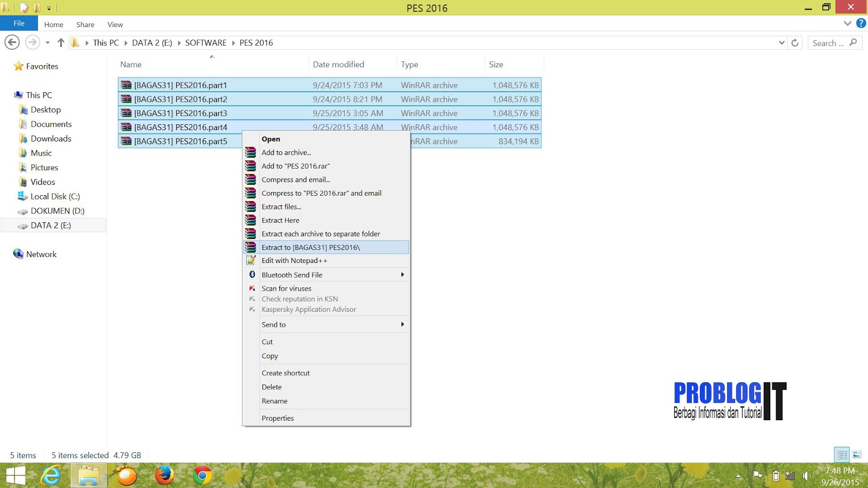868x488 pixels.
Task: Click WinRAR icon beside Add to archive
Action: [251, 152]
